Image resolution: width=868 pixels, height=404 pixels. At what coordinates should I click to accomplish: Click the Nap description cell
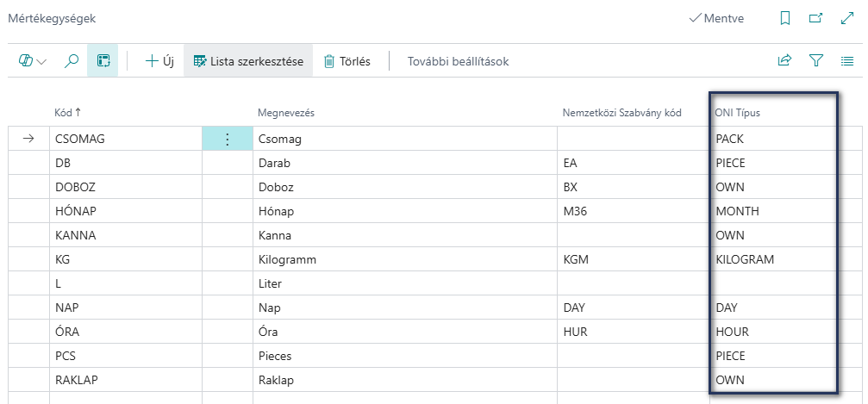tap(405, 308)
